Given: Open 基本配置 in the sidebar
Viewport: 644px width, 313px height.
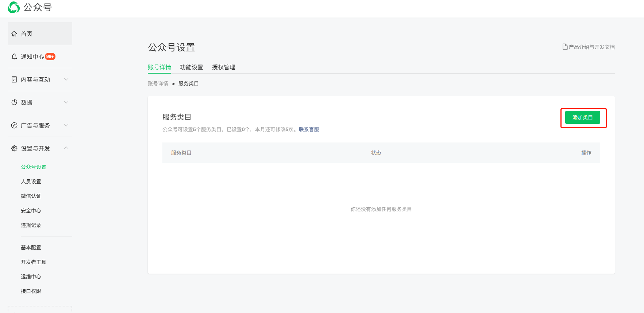Looking at the screenshot, I should [x=31, y=247].
